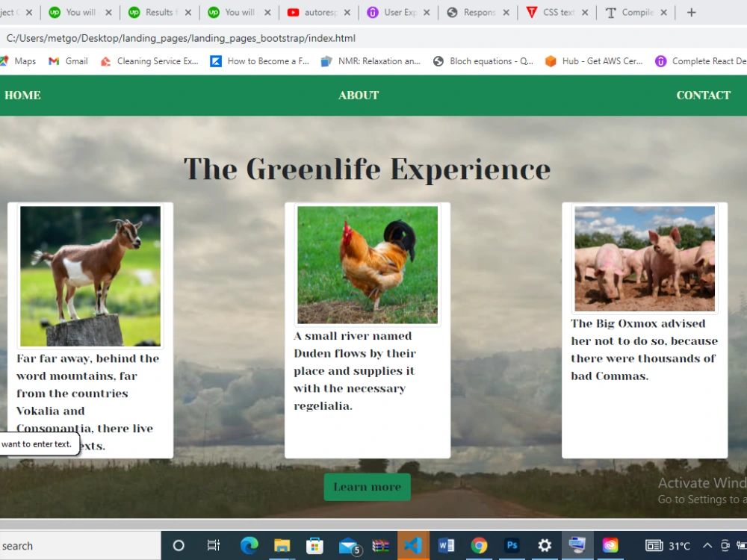Open the How to Become a F... bookmark

(260, 61)
